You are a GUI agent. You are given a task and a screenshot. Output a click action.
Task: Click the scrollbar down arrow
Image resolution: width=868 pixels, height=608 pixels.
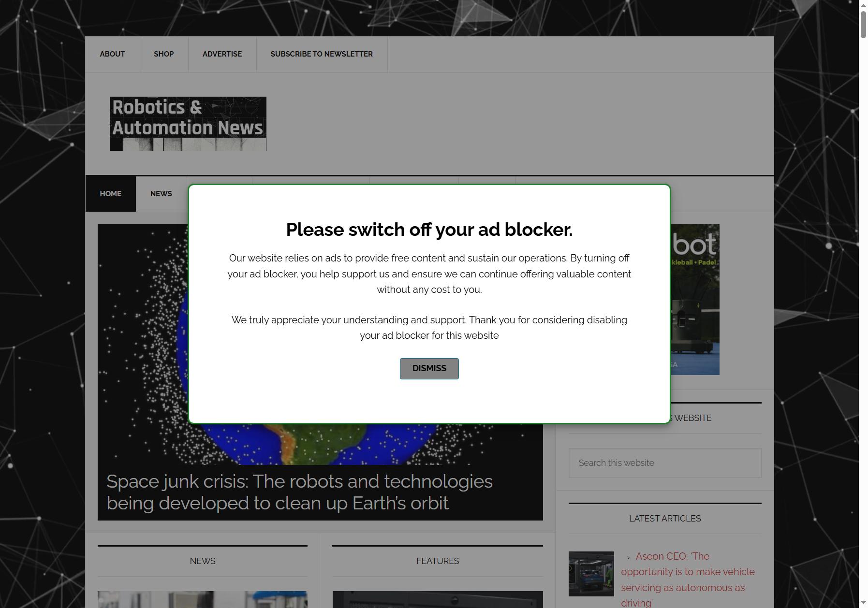pos(863,603)
